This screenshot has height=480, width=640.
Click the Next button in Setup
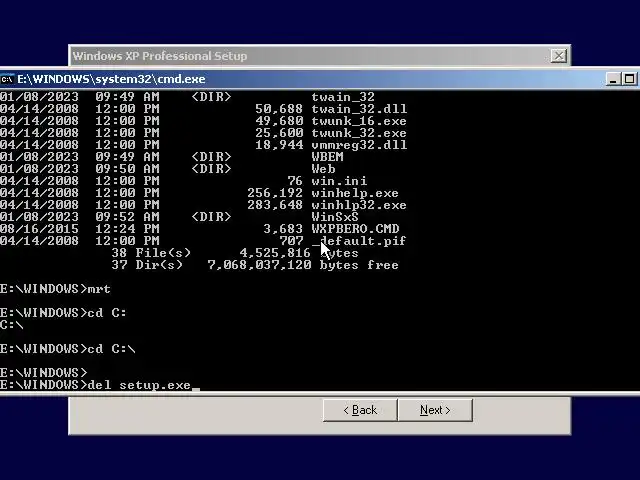tap(435, 410)
